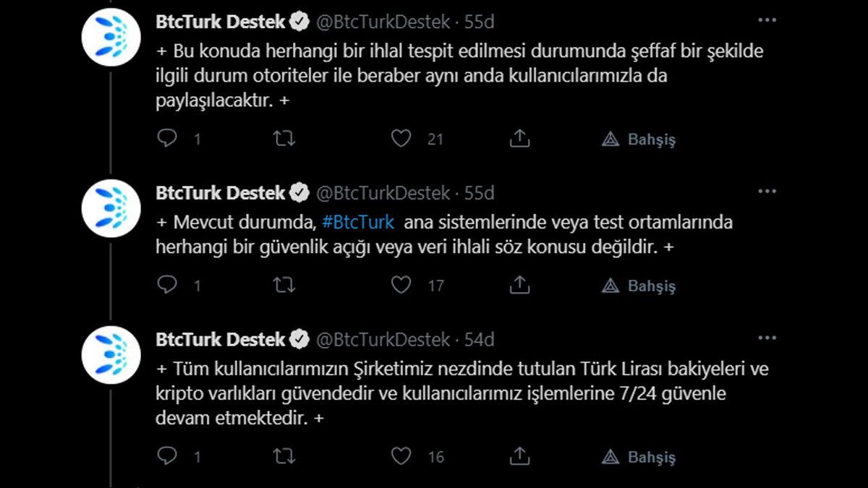Screen dimensions: 868x488
Task: Click the retweet icon on the second tweet
Action: pos(284,285)
